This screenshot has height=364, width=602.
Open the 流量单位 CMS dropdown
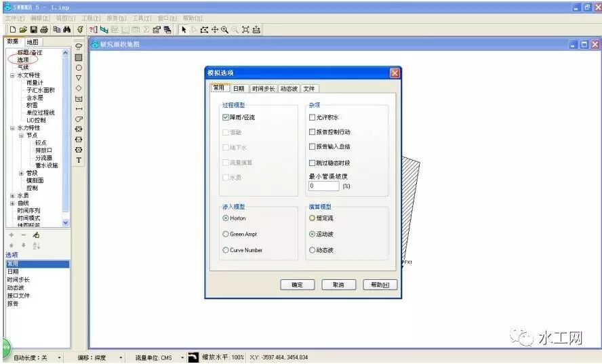(x=182, y=357)
